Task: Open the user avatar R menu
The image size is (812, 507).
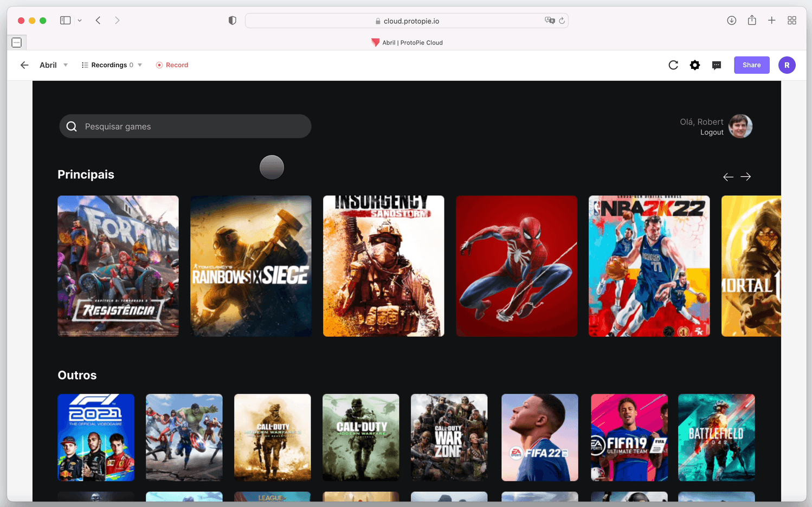Action: pyautogui.click(x=787, y=65)
